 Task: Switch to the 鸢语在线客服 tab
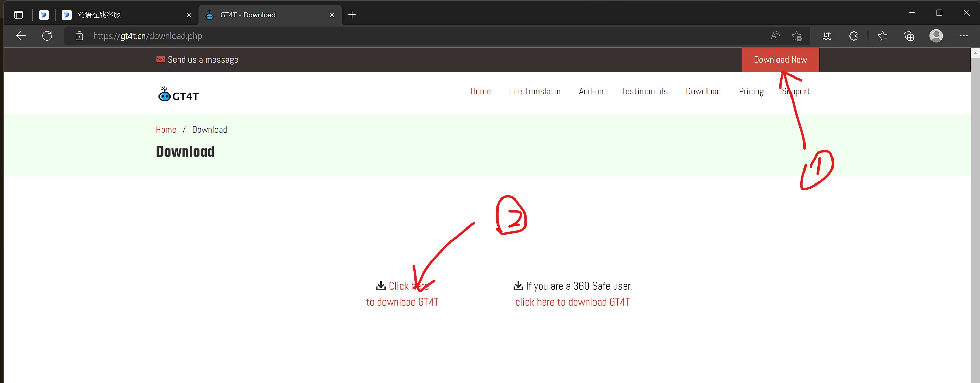pyautogui.click(x=114, y=15)
